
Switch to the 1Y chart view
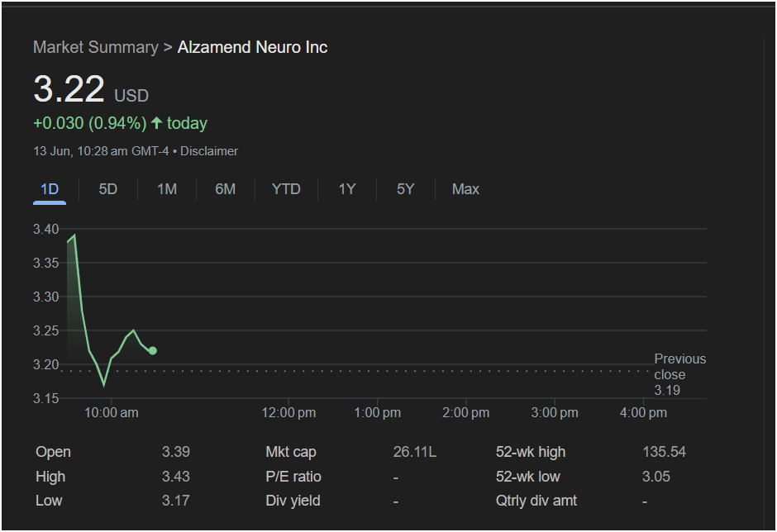(347, 189)
